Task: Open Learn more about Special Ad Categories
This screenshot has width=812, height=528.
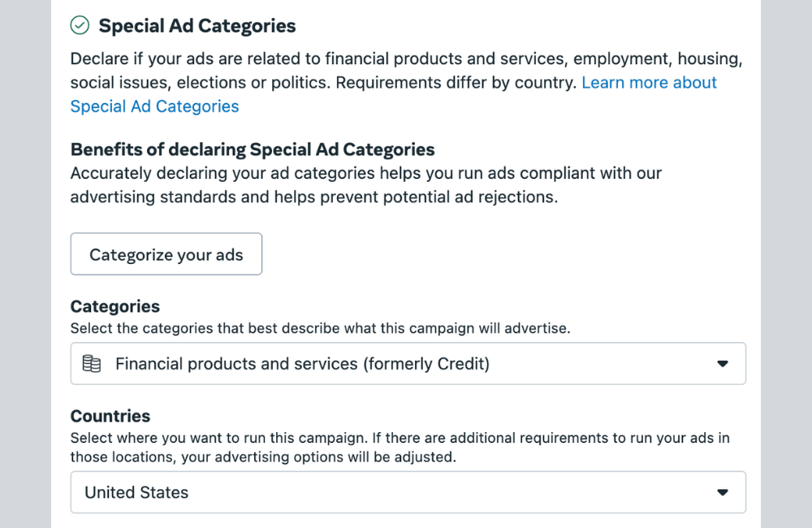Action: (x=649, y=82)
